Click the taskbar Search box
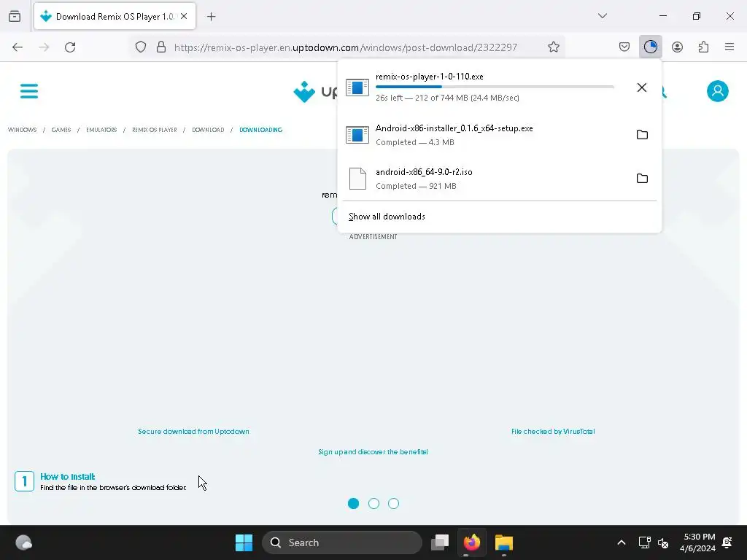The width and height of the screenshot is (747, 560). (342, 542)
